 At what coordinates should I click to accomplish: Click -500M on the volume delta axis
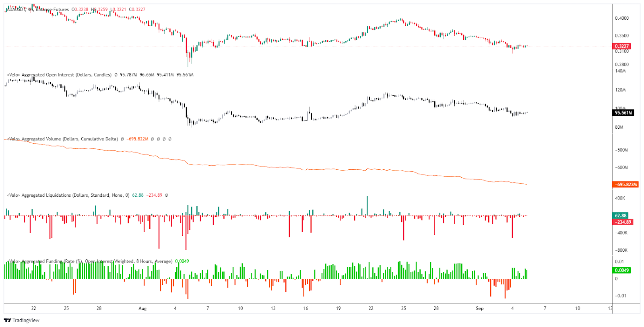(621, 150)
